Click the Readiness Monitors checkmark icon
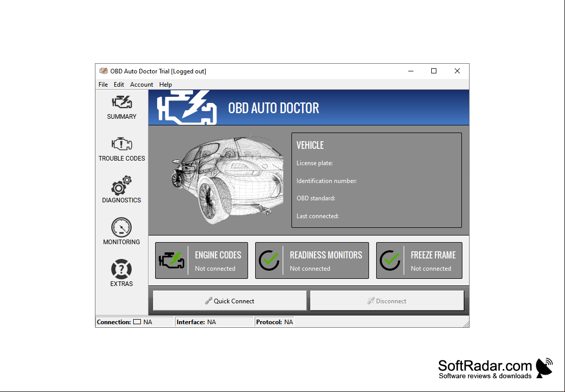This screenshot has width=565, height=392. click(x=269, y=260)
